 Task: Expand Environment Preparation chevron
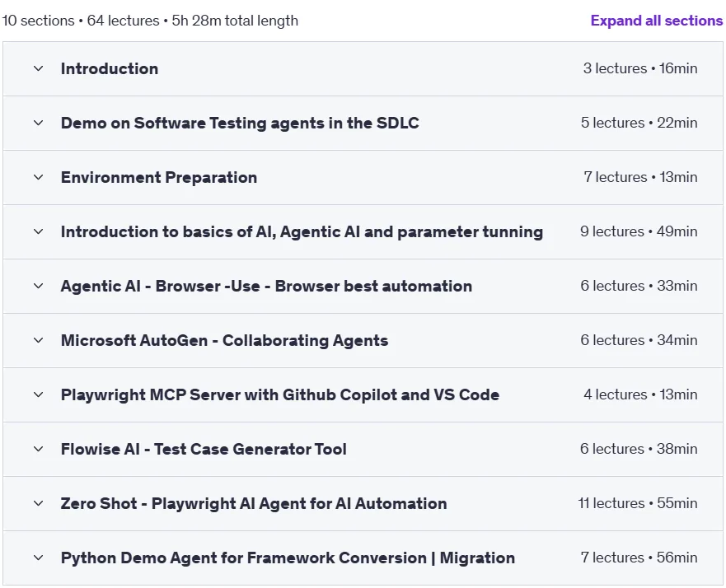39,177
